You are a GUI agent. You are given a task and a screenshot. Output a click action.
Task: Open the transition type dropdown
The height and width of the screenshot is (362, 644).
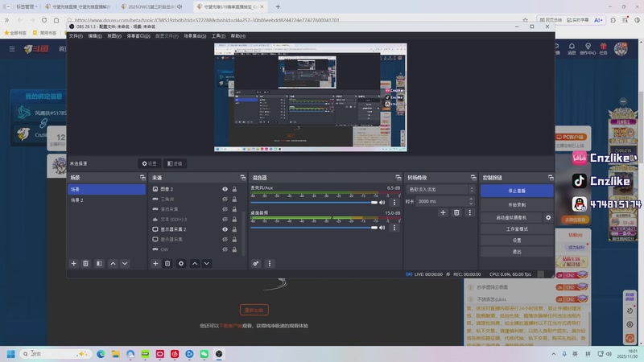coord(440,189)
